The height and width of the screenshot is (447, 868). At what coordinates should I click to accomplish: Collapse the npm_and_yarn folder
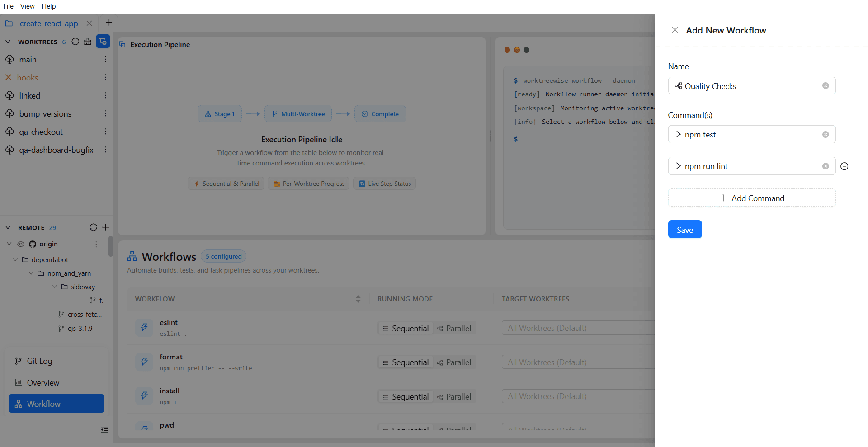(x=31, y=273)
